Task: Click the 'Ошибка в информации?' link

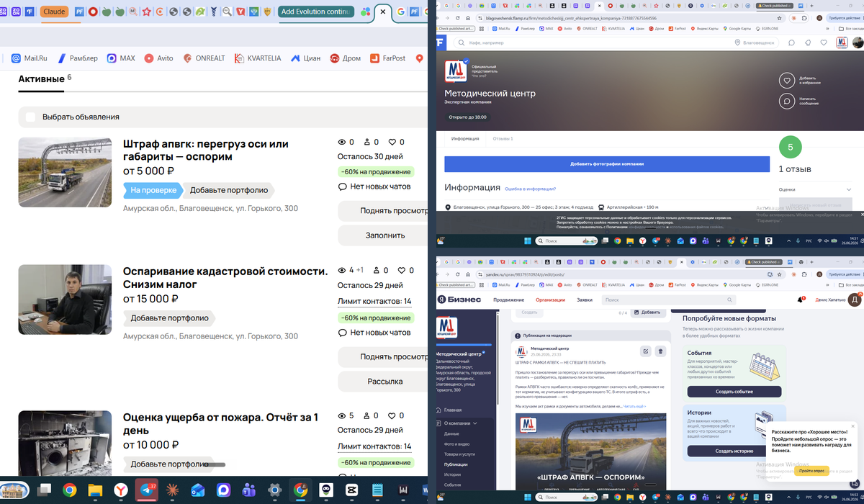Action: [531, 189]
